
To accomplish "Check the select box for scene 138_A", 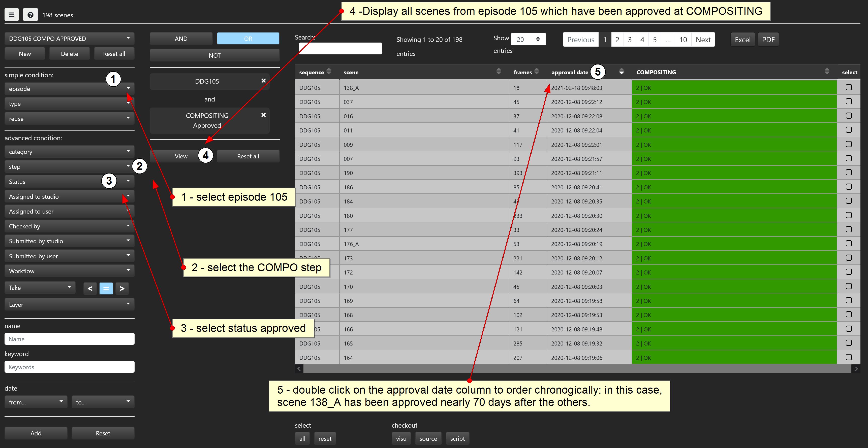I will (848, 87).
